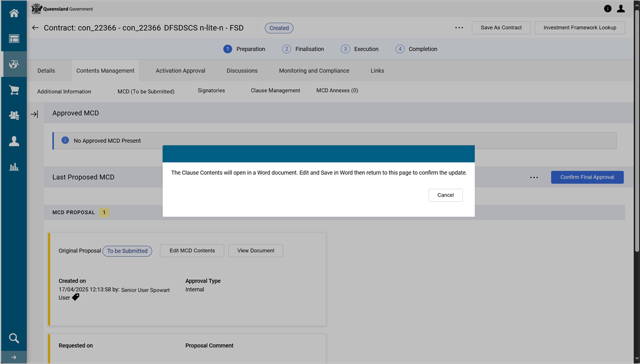Switch to the Activation Approval tab
This screenshot has width=640, height=364.
[180, 71]
